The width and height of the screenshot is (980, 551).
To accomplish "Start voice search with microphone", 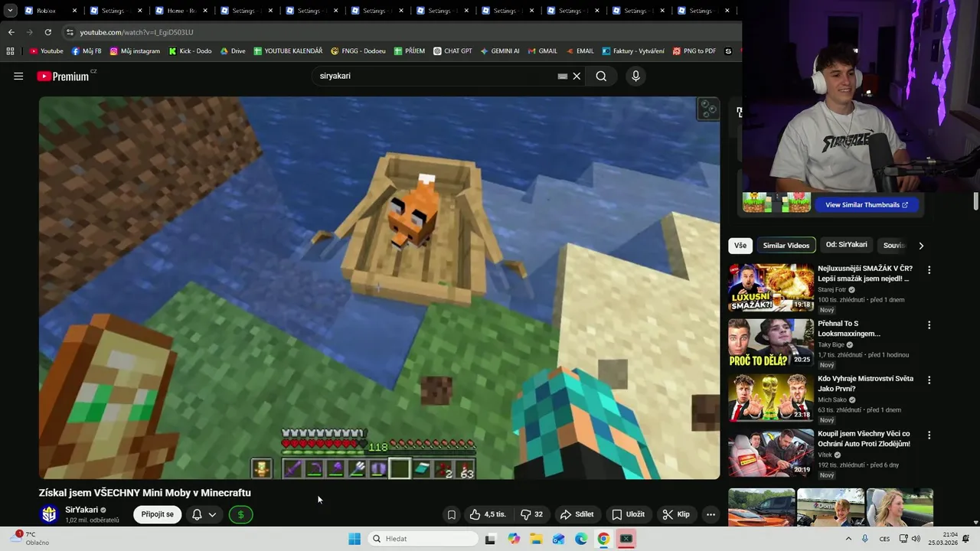I will point(635,76).
